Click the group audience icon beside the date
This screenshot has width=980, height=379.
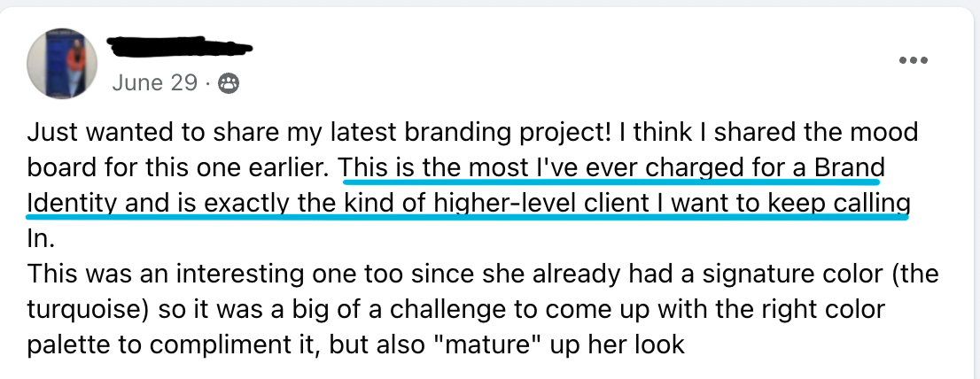pyautogui.click(x=229, y=83)
